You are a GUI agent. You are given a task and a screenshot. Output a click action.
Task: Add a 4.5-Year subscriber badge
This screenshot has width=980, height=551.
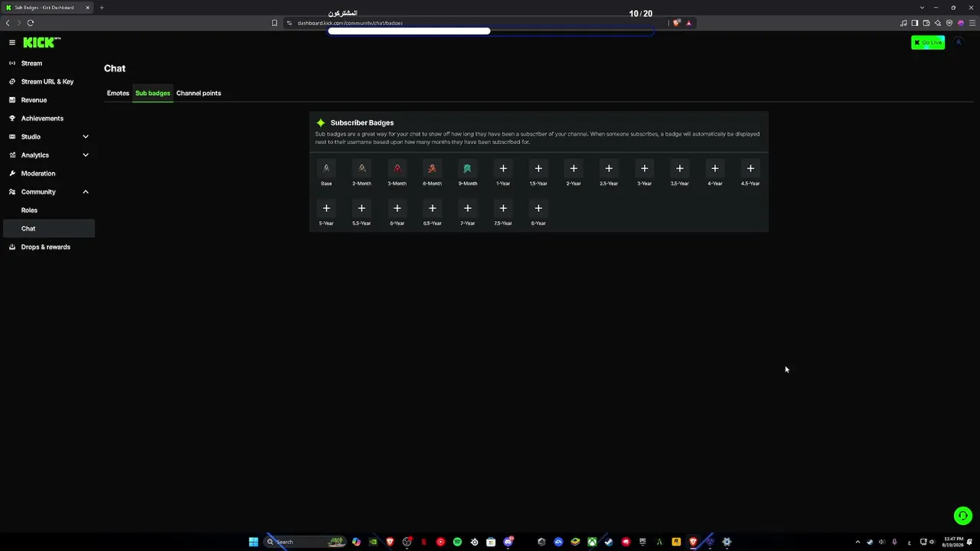click(750, 168)
